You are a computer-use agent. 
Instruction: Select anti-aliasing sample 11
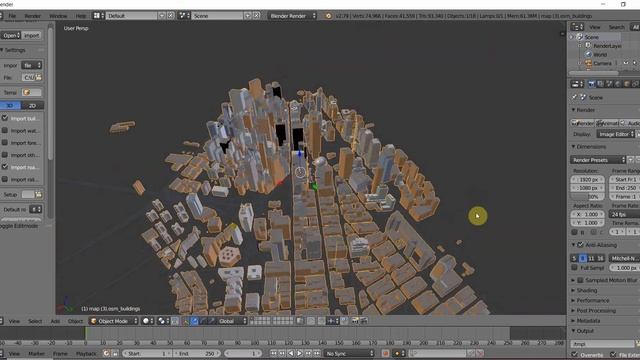coord(591,258)
